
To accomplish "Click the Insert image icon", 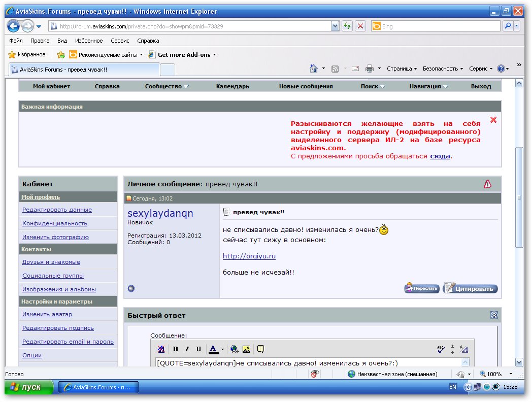I will tap(246, 349).
